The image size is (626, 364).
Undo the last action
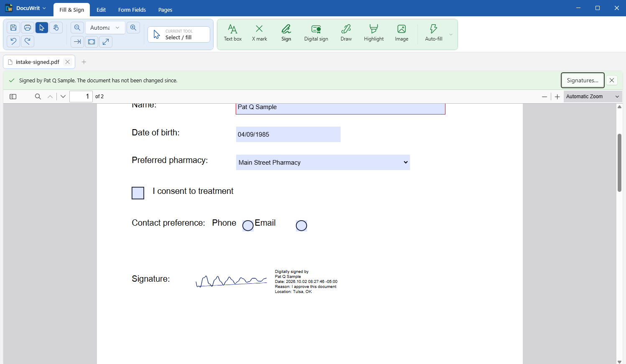point(13,41)
